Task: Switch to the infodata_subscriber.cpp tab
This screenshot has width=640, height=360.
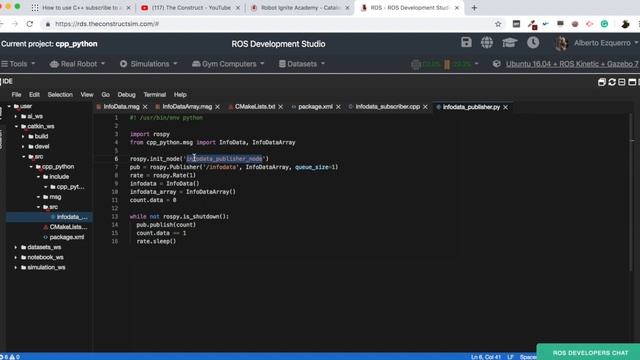Action: [387, 107]
